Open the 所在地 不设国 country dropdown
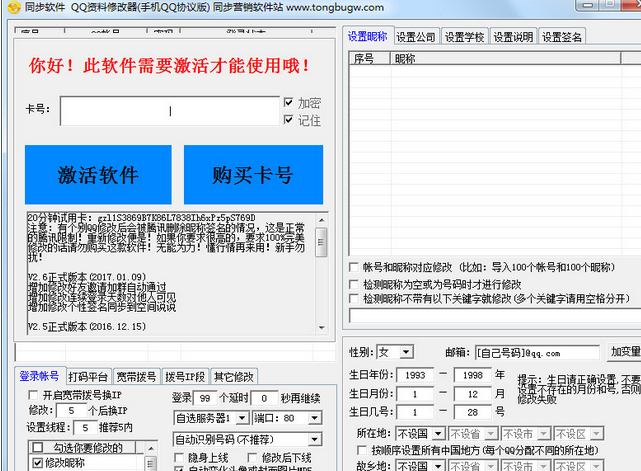The height and width of the screenshot is (471, 641). point(438,433)
